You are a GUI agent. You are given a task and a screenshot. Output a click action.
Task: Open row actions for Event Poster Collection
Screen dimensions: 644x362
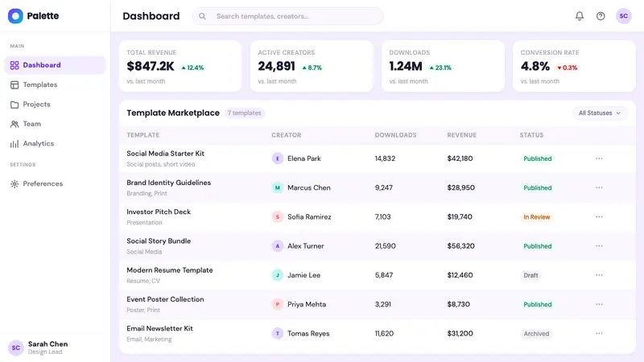(599, 304)
